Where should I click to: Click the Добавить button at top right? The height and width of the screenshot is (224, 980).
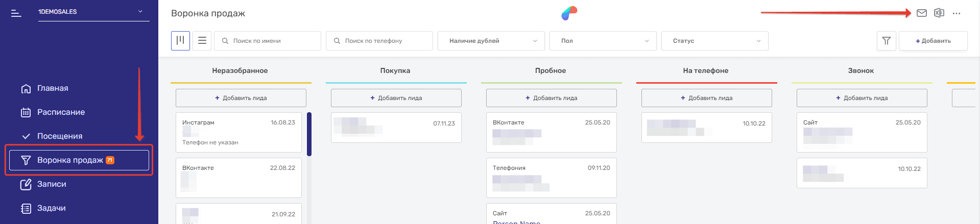point(933,41)
